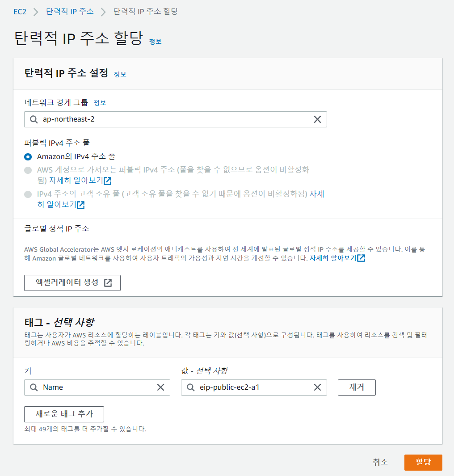Click the search icon in the tag key field

[33, 387]
